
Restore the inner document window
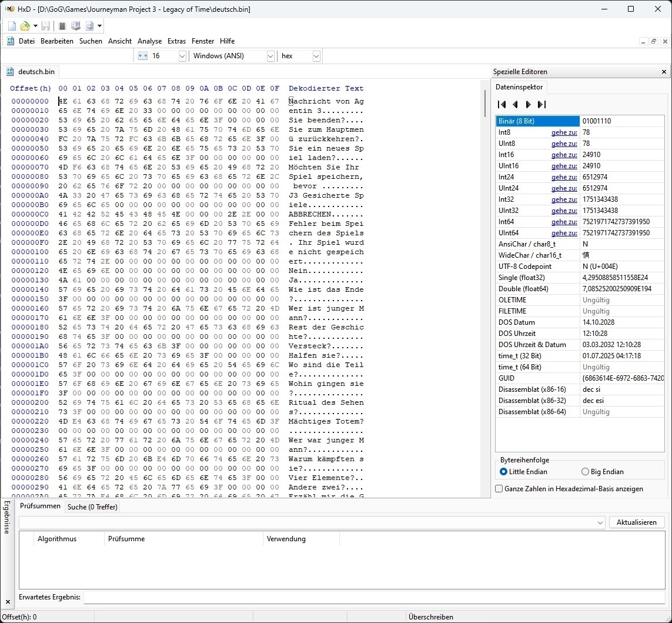(x=654, y=42)
